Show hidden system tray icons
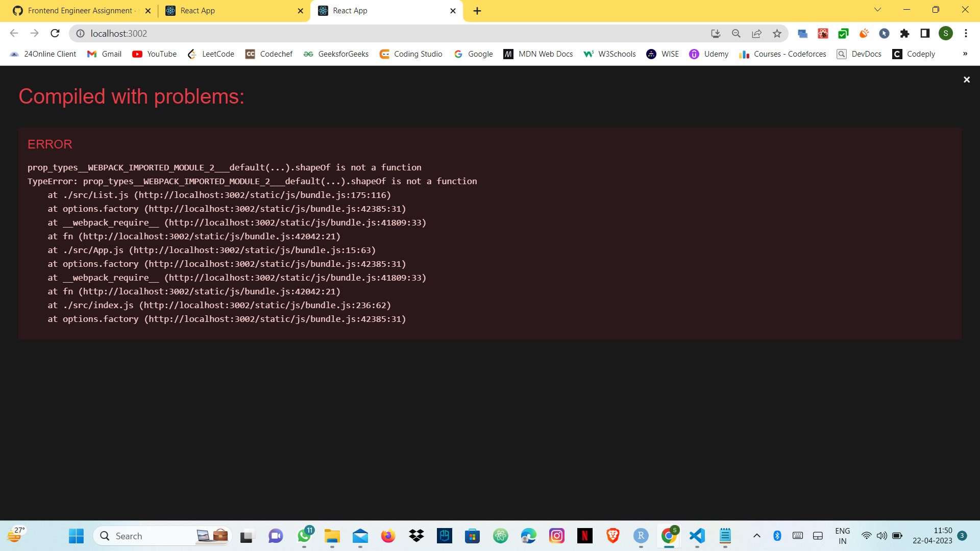 [x=757, y=536]
